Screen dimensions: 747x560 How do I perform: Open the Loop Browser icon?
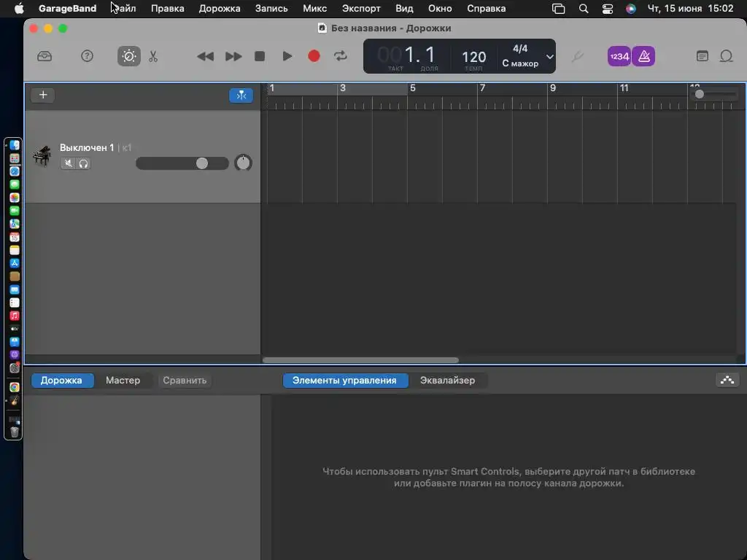726,56
